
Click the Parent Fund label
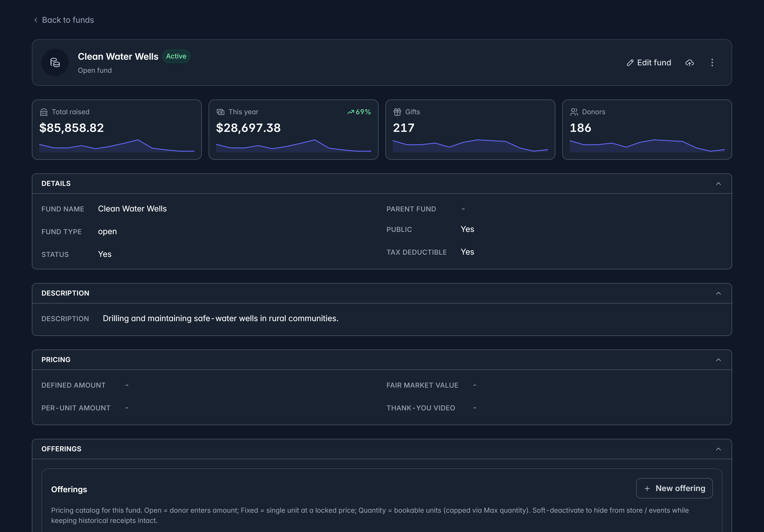click(x=411, y=209)
